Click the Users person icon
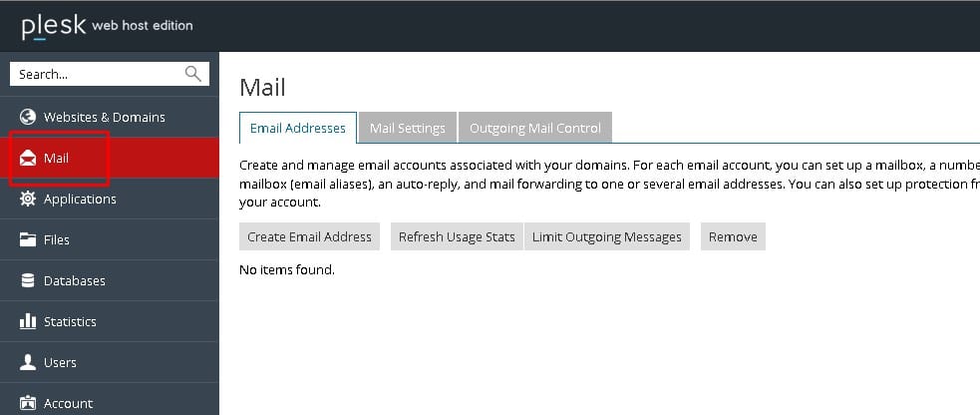 [x=28, y=362]
